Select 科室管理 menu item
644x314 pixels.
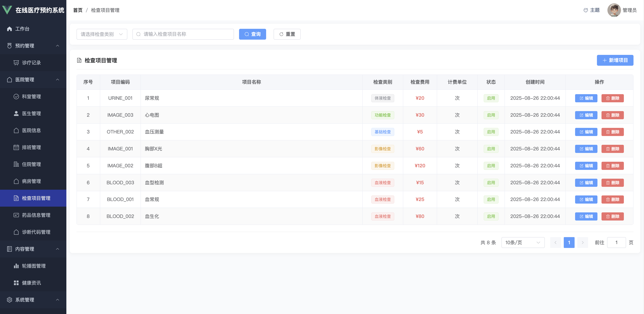(x=31, y=97)
